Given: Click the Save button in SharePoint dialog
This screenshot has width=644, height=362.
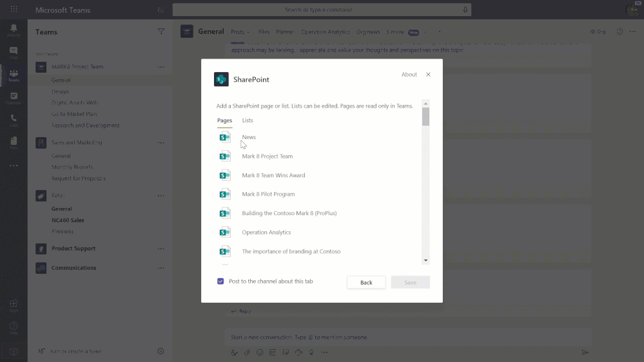Looking at the screenshot, I should [x=410, y=282].
